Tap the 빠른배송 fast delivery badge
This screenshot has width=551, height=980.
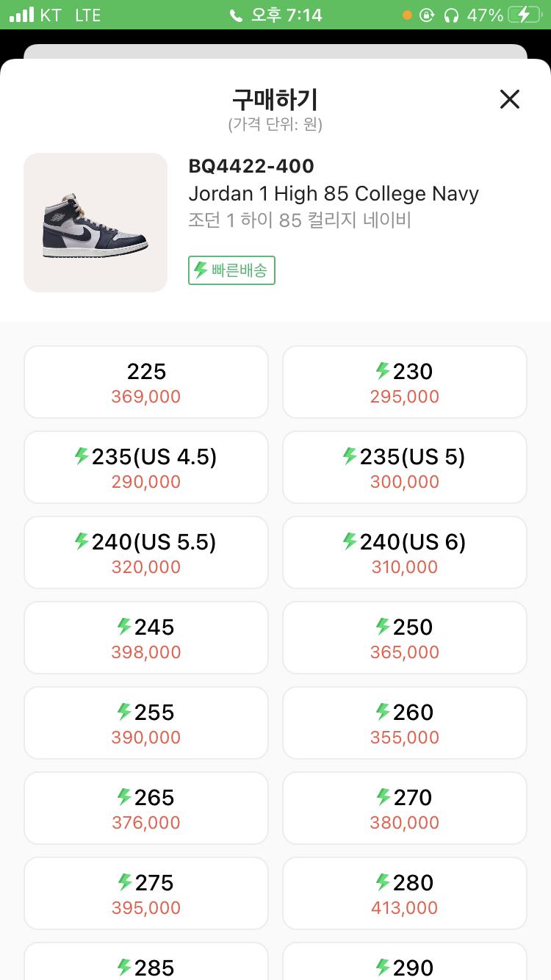pos(231,270)
